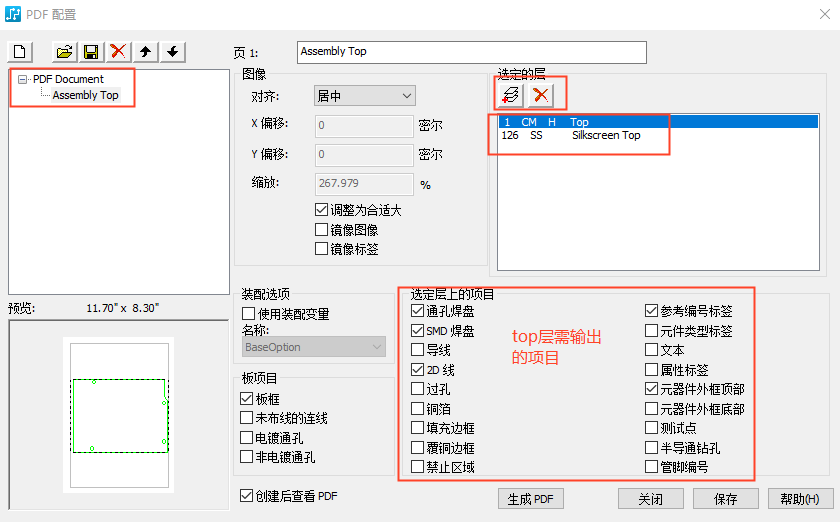
Task: Enable 铜箔 checkbox
Action: tap(417, 409)
